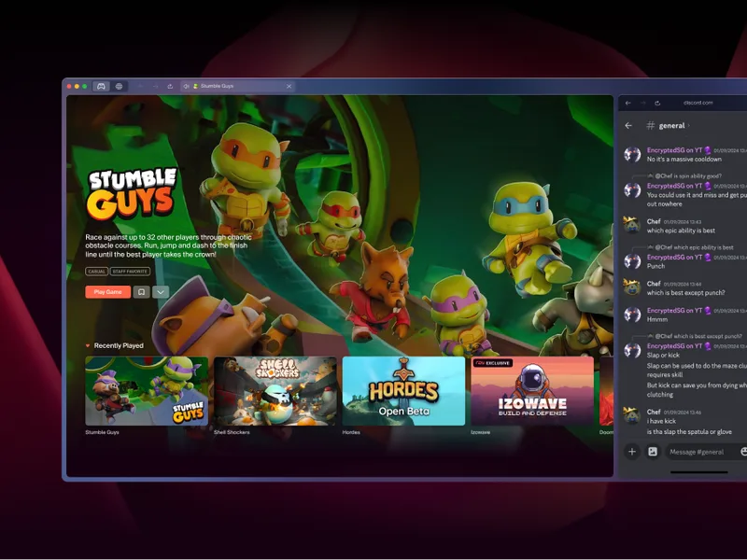Open the Izowave thumbnail
The image size is (747, 560).
click(x=532, y=391)
